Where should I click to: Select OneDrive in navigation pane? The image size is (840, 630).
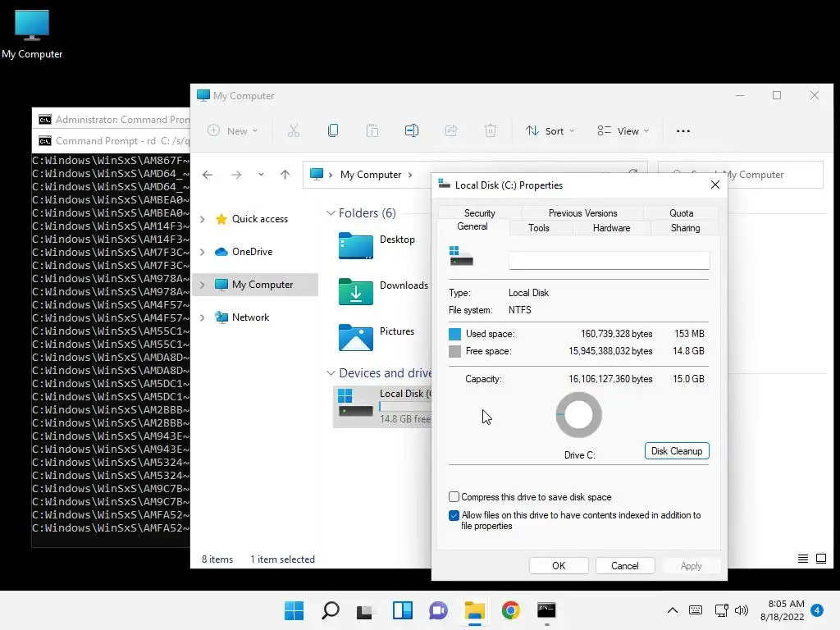252,252
